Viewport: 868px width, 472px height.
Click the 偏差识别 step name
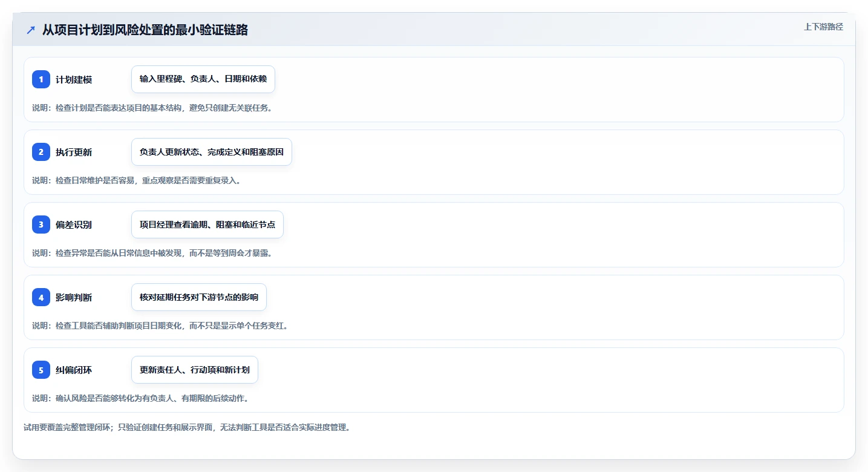(74, 225)
